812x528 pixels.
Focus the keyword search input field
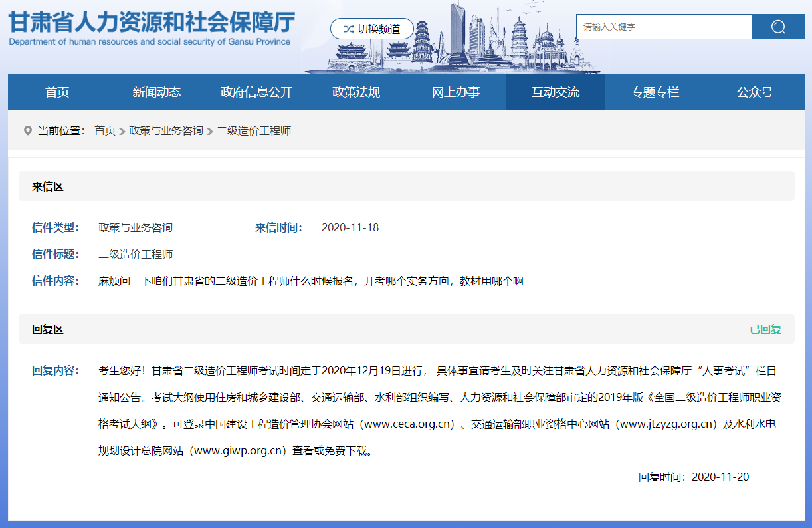[x=663, y=27]
